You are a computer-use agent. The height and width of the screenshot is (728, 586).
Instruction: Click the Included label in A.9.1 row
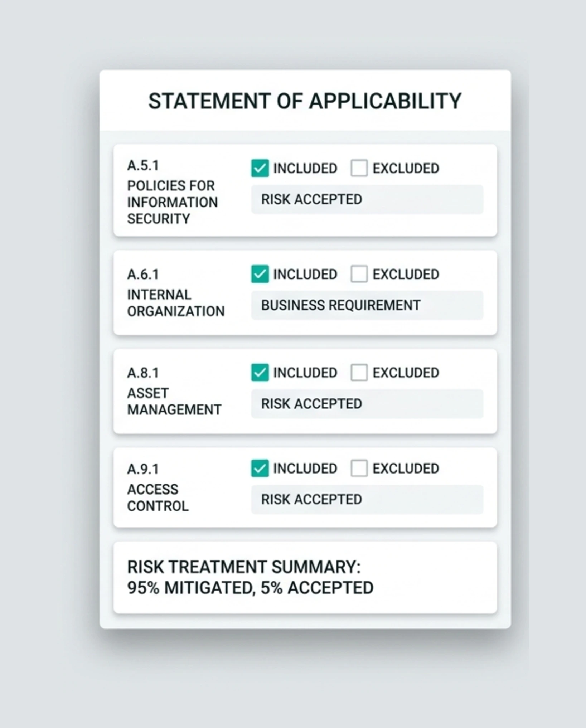[305, 469]
